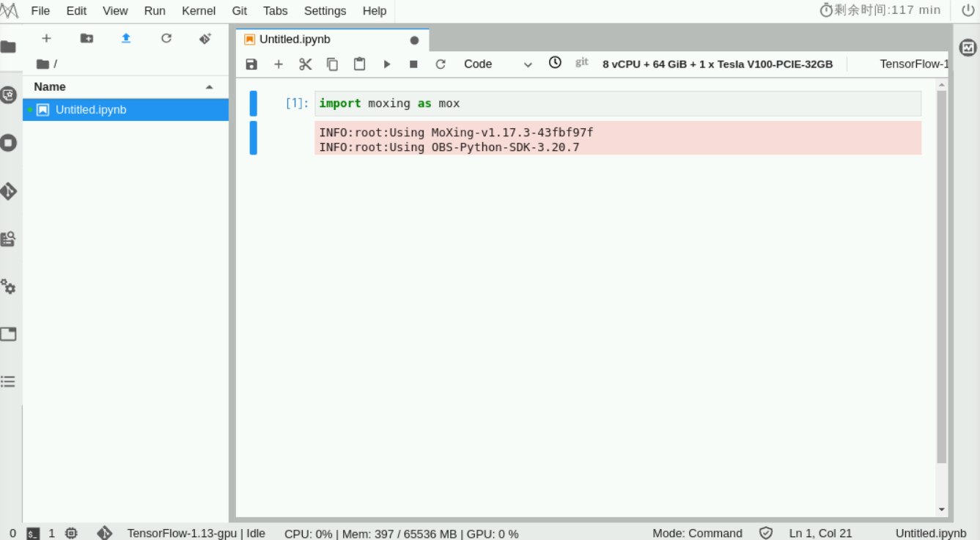Click the scrollbar down arrow

tap(942, 510)
